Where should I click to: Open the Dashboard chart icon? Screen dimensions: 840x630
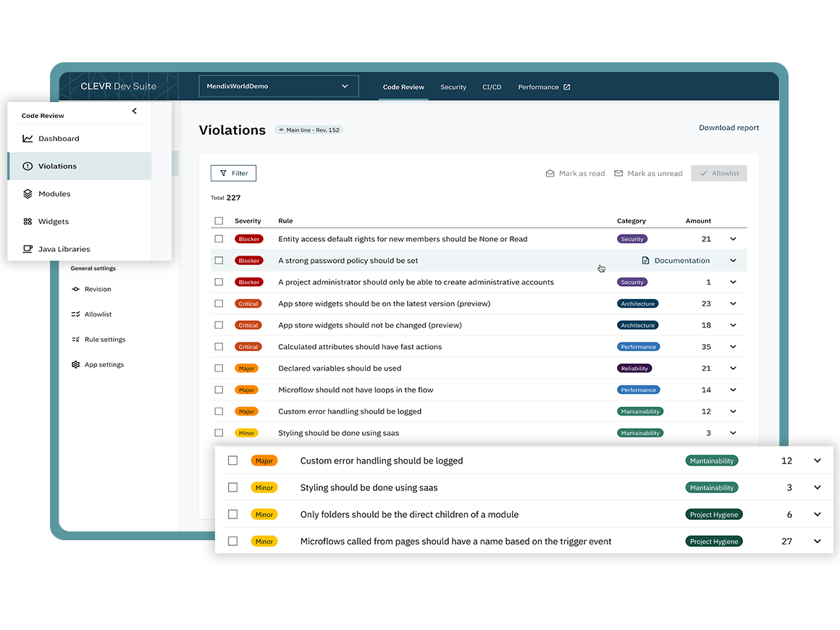pyautogui.click(x=28, y=138)
